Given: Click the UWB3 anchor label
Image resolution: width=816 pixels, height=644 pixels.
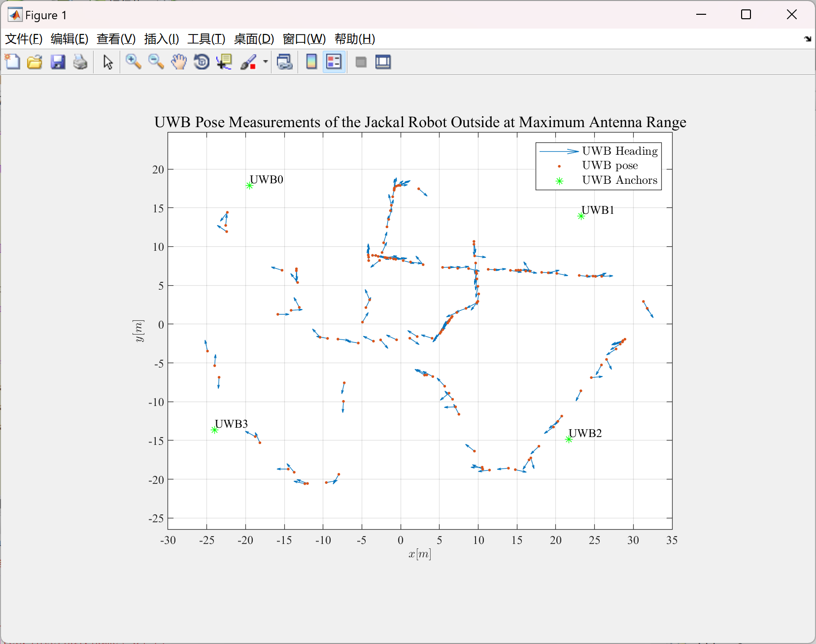Looking at the screenshot, I should (x=231, y=424).
